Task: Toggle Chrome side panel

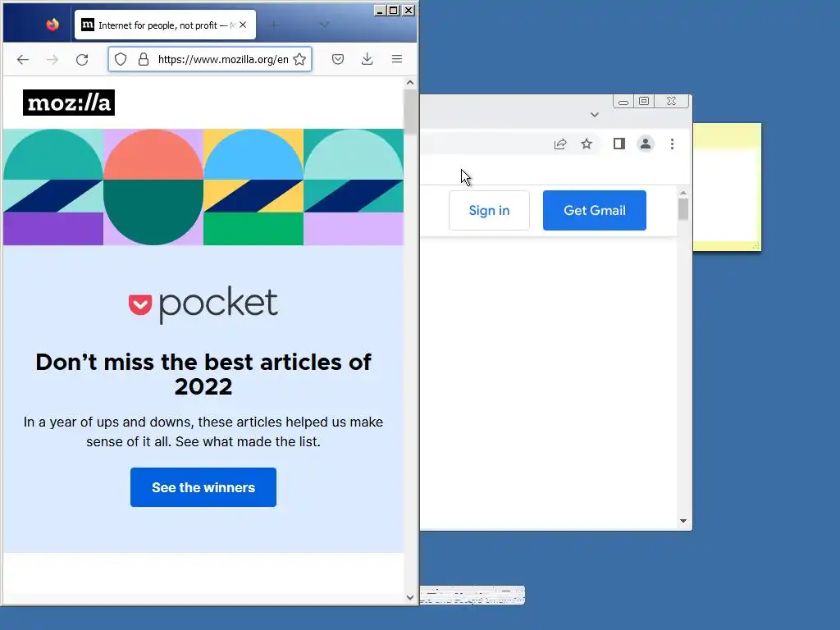Action: pos(619,144)
